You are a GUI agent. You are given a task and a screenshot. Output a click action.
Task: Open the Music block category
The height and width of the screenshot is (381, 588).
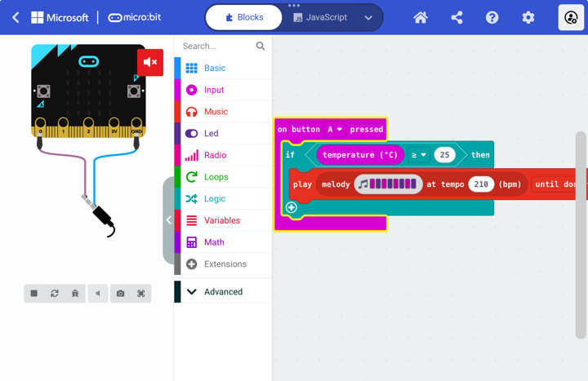click(216, 112)
